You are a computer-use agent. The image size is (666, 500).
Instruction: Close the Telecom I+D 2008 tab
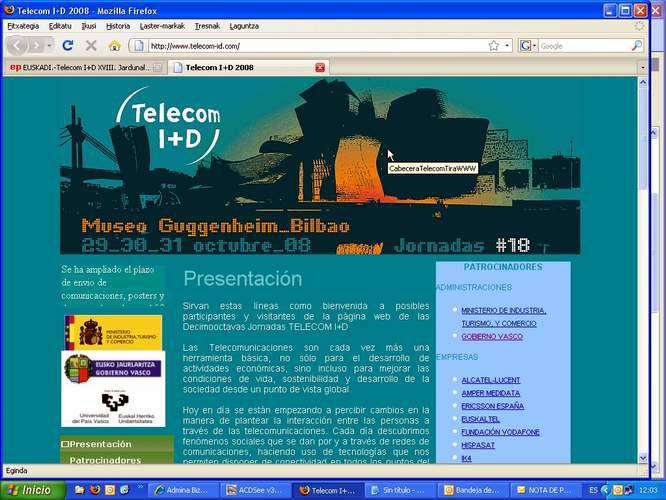[320, 67]
